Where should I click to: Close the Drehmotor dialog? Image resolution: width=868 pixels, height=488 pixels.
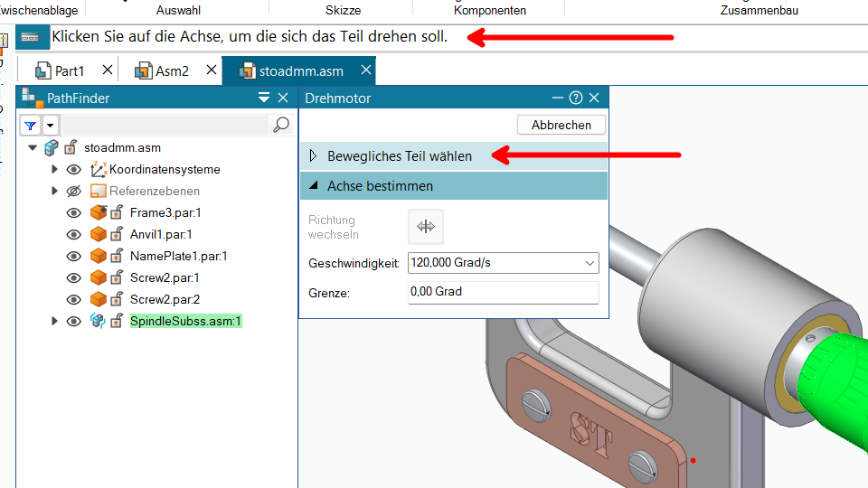coord(594,98)
